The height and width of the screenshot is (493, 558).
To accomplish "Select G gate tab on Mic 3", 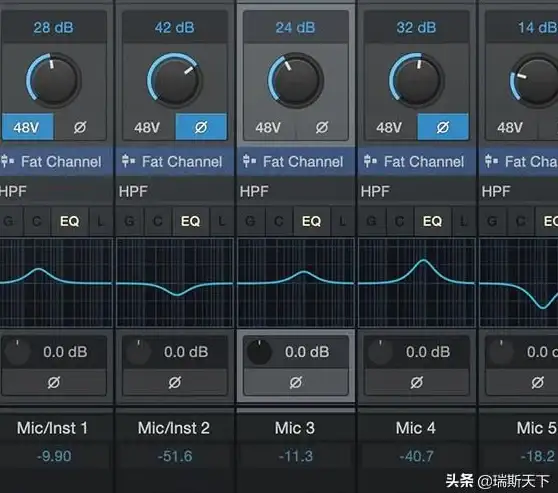I will 251,221.
